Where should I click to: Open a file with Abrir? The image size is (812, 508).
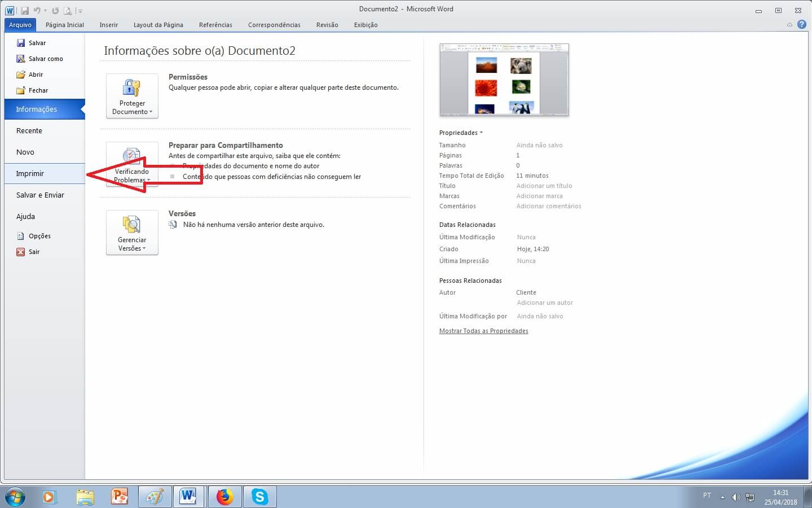pos(36,75)
